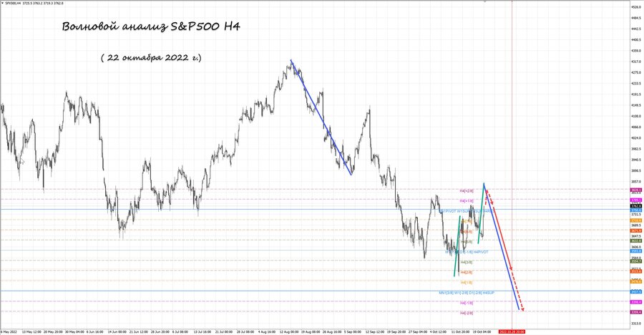Click the purple 3828.1 price tag
This screenshot has height=335, width=644.
coord(636,190)
